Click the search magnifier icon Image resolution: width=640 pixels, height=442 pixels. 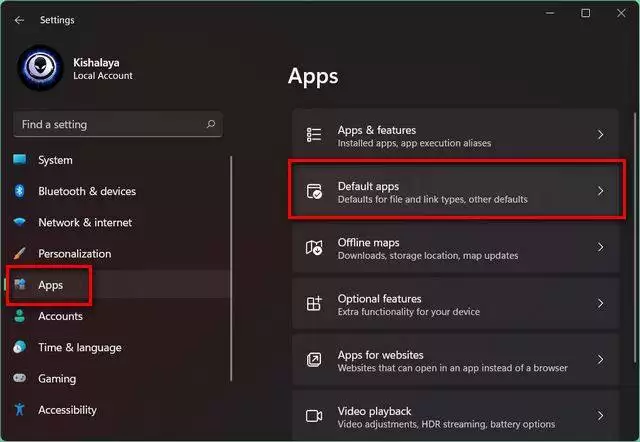coord(210,125)
